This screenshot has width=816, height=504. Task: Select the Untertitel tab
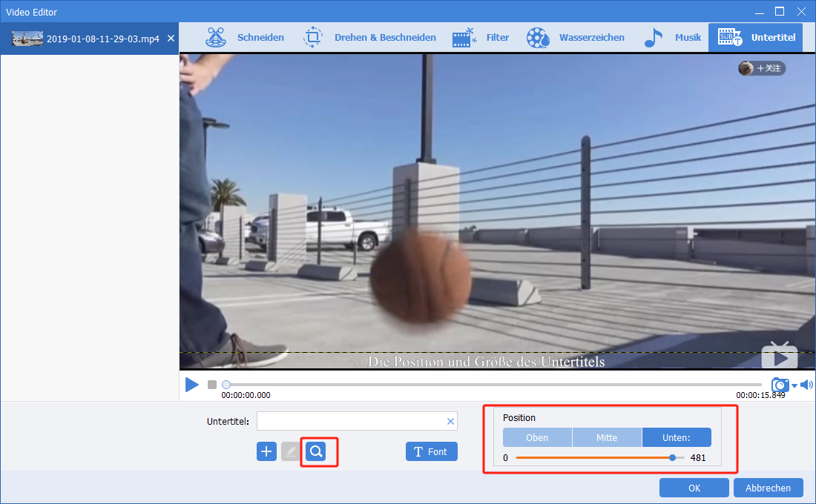click(756, 38)
